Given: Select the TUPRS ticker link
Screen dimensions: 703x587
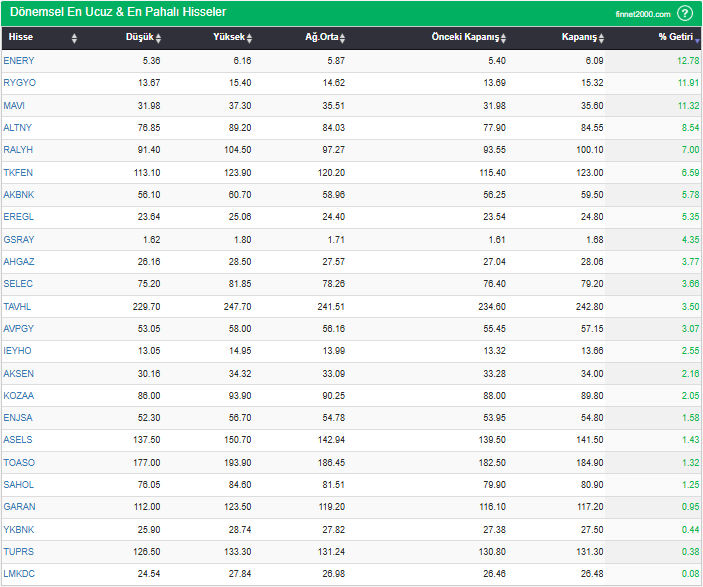Looking at the screenshot, I should point(18,553).
